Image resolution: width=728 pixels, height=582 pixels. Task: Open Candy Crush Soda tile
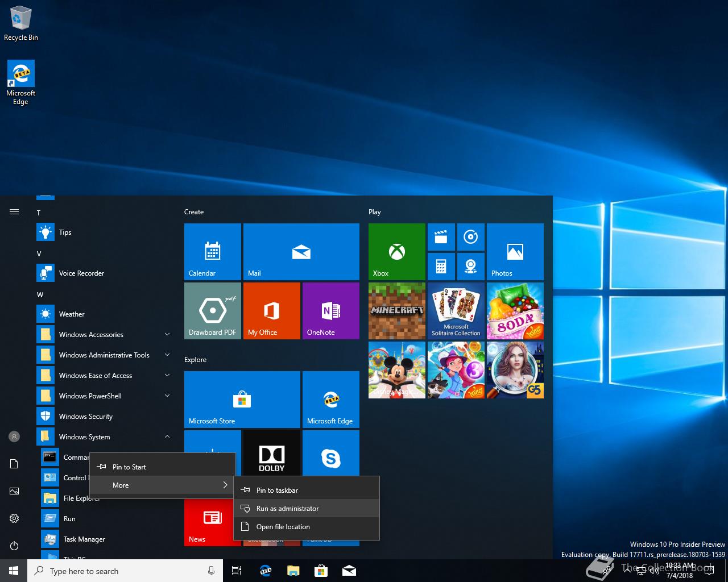(515, 311)
